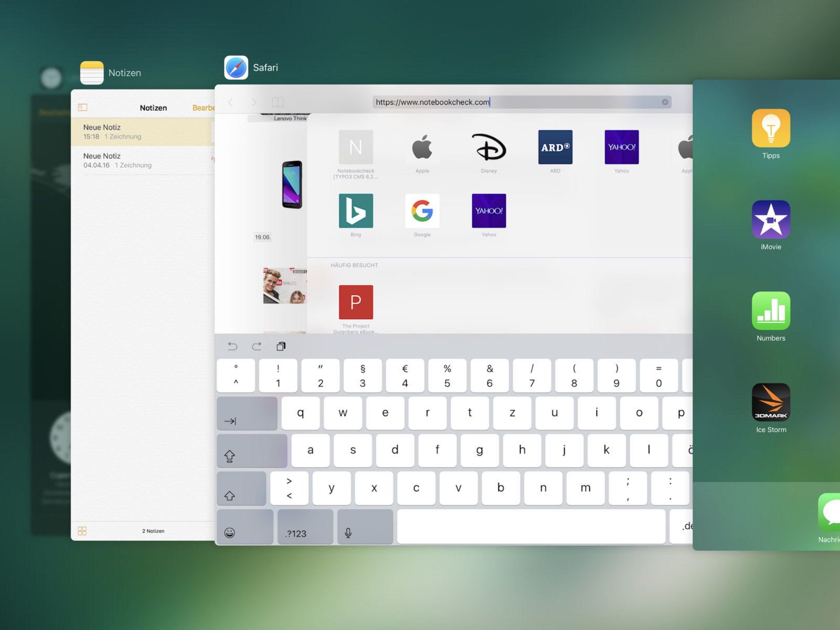This screenshot has height=630, width=840.
Task: Tap the 2 quotation mark key
Action: click(x=320, y=375)
